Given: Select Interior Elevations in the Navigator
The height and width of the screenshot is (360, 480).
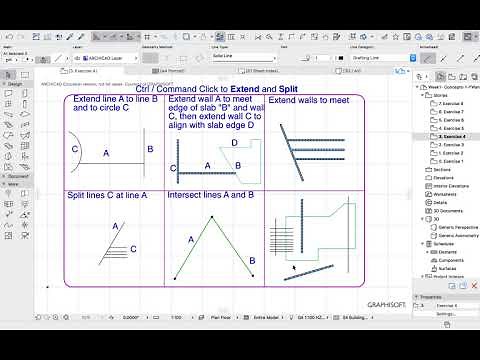Looking at the screenshot, I should 447,186.
